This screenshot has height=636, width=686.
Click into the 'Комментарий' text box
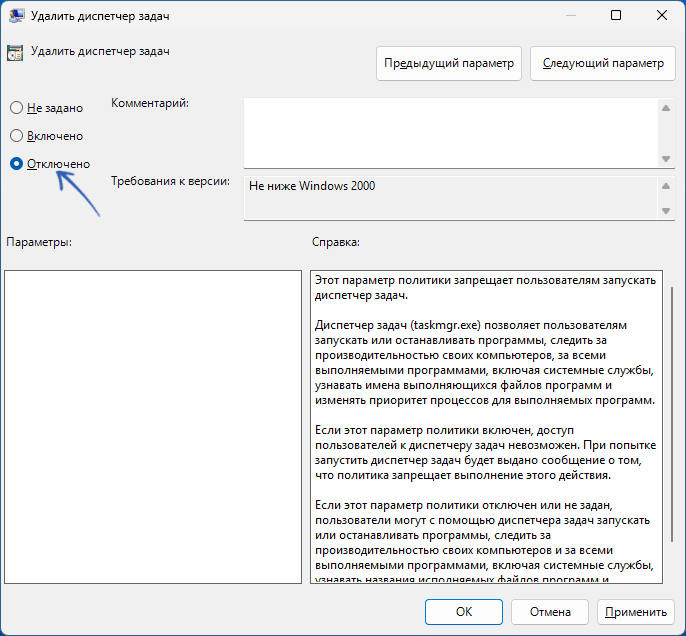pos(451,133)
